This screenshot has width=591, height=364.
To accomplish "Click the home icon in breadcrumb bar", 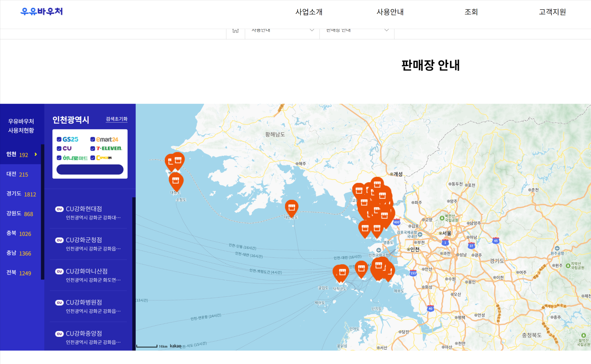I will 235,31.
